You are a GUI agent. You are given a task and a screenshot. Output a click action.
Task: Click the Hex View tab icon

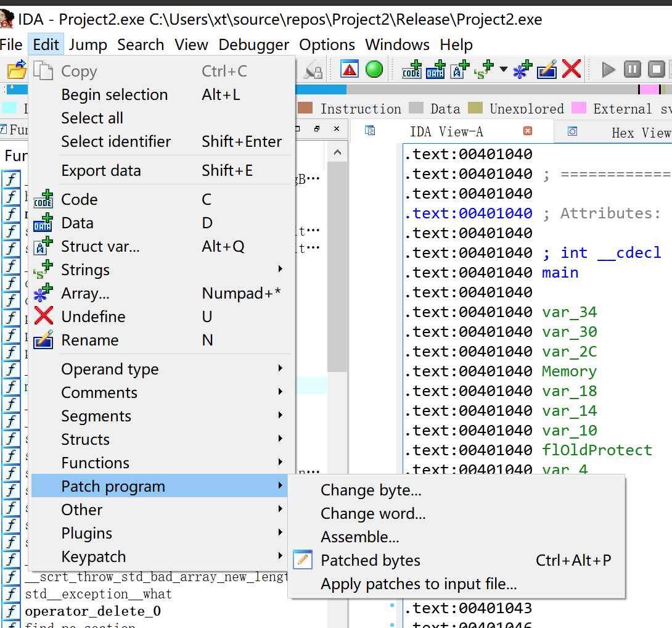pos(572,131)
